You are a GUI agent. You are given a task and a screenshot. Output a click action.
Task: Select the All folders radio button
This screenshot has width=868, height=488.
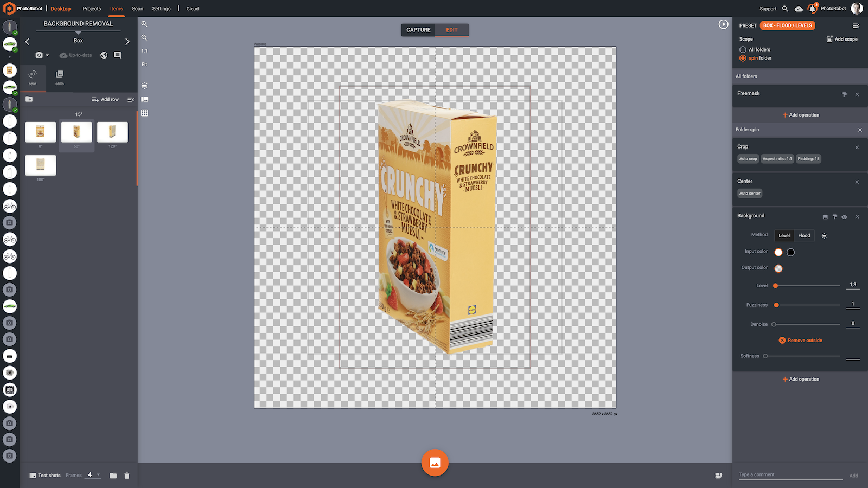pos(743,49)
